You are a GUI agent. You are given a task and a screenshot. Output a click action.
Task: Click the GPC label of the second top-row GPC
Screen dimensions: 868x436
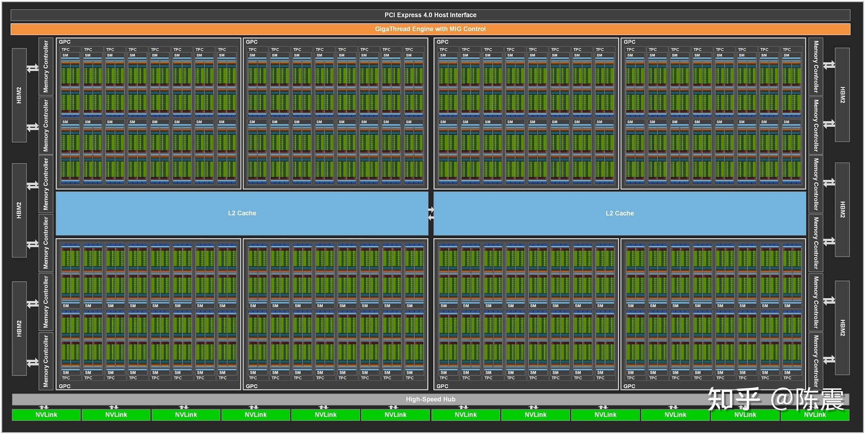click(252, 42)
